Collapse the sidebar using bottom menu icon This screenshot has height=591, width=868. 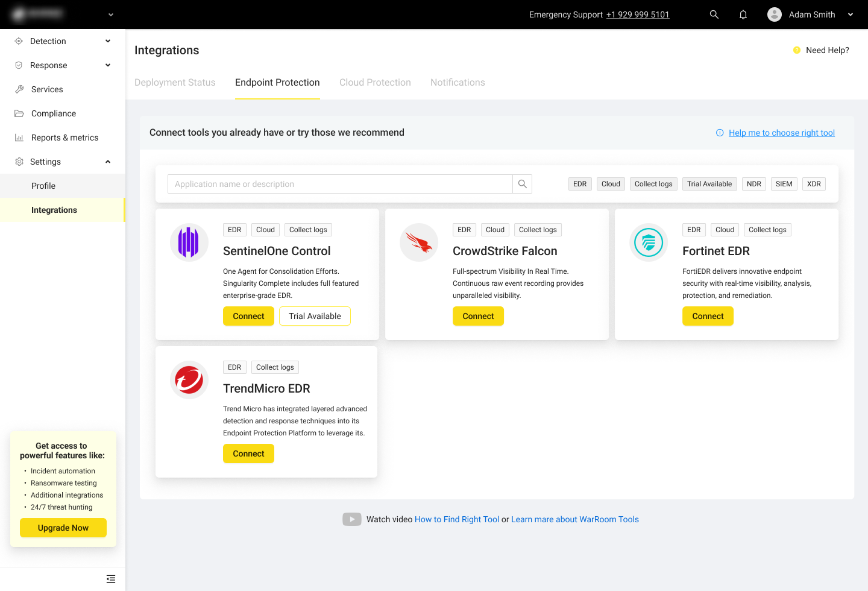coord(111,579)
